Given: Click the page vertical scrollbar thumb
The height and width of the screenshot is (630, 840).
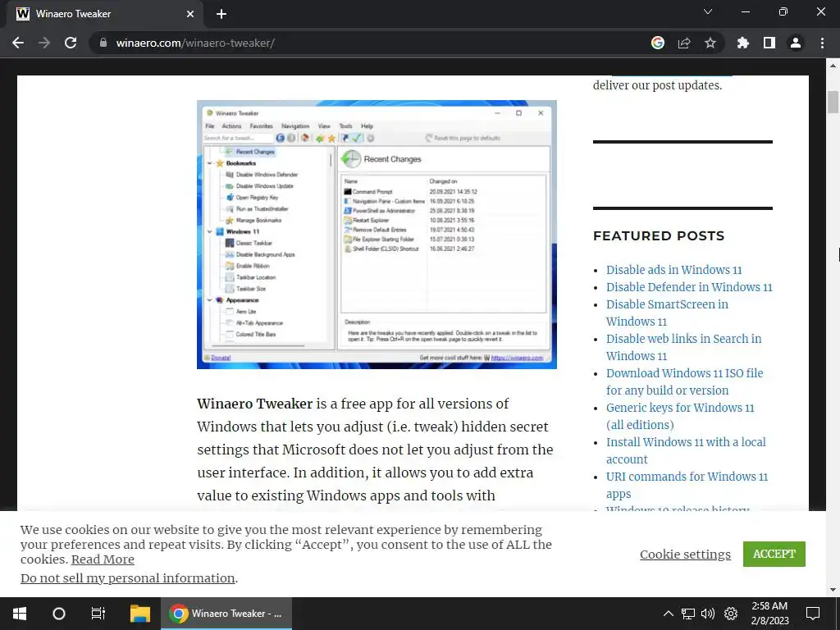Looking at the screenshot, I should (x=833, y=103).
